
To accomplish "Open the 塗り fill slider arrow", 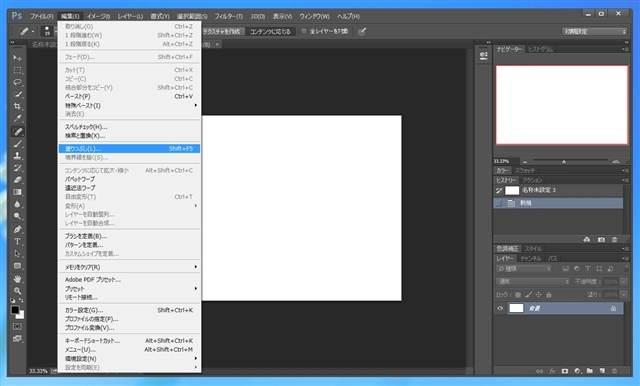I will pos(624,295).
